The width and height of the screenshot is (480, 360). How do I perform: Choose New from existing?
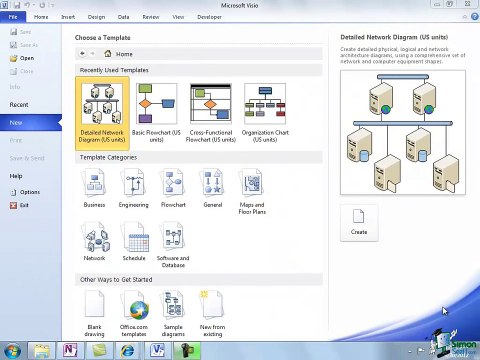(x=212, y=314)
